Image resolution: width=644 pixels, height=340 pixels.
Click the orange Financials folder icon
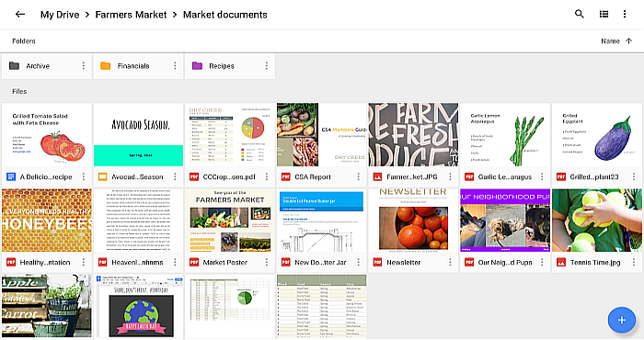(x=106, y=65)
